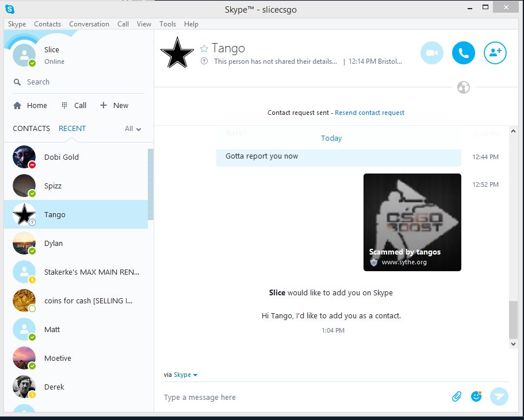Click Resend contact request link
Viewport: 524px width, 420px height.
click(369, 113)
